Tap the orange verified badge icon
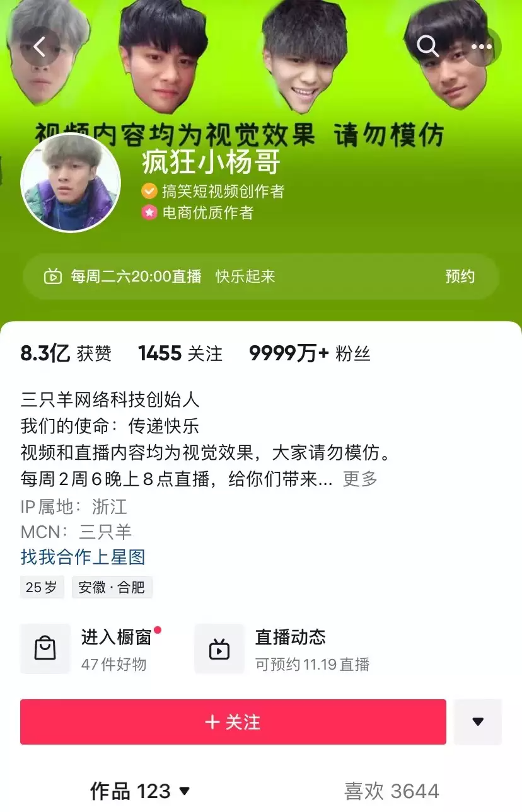This screenshot has height=812, width=522. click(149, 190)
